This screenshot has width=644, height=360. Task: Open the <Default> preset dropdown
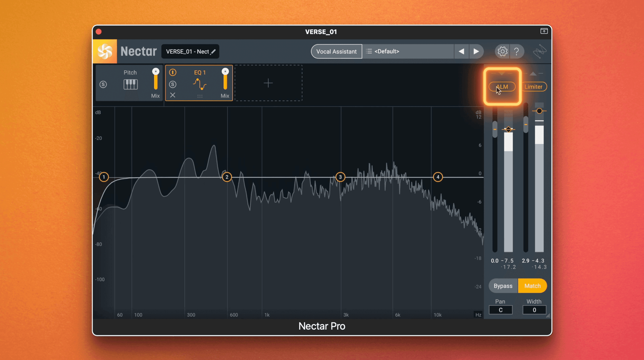pyautogui.click(x=408, y=51)
